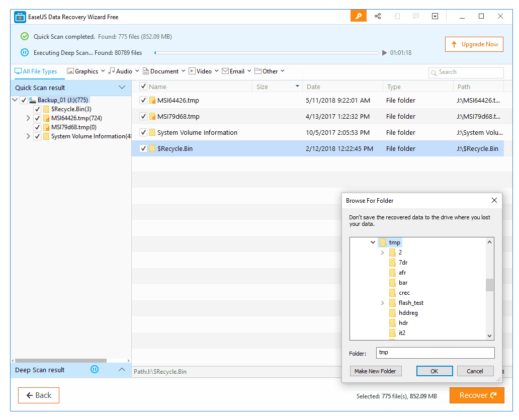The image size is (519, 420).
Task: Cancel the Browse For Folder dialog
Action: click(x=475, y=371)
